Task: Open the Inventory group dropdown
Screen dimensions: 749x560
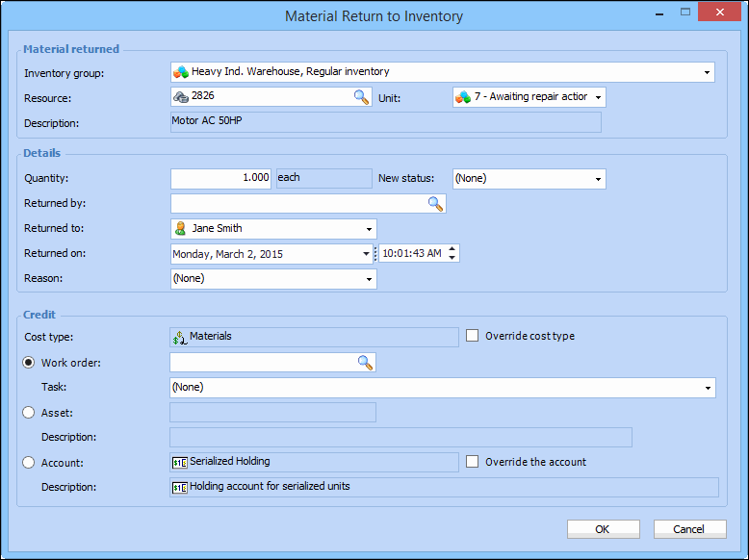Action: (708, 72)
